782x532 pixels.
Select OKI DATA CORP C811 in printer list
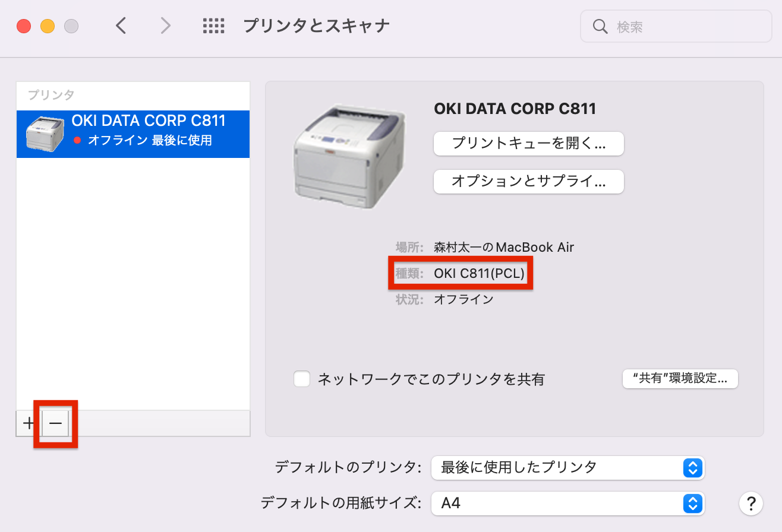[149, 121]
